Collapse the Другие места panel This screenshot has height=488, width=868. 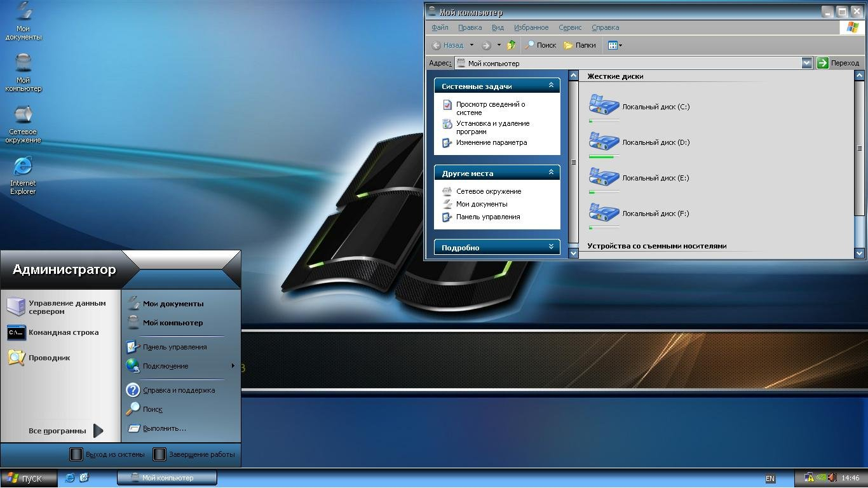pyautogui.click(x=551, y=173)
